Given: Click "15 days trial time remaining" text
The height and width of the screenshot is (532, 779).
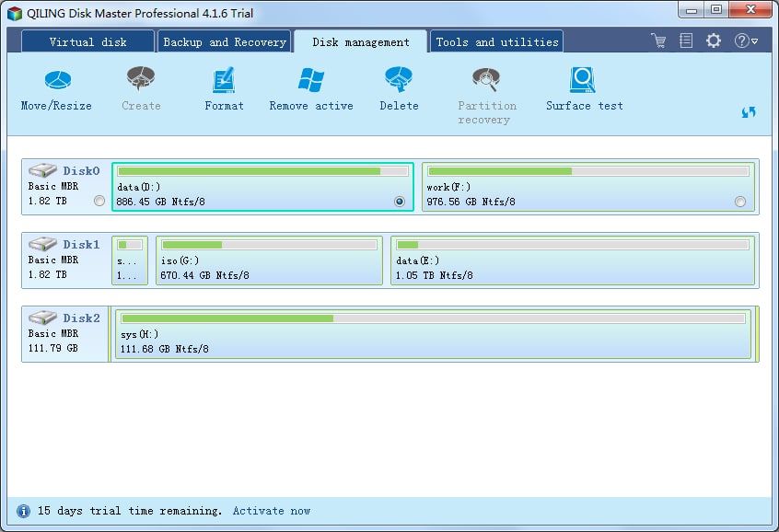Looking at the screenshot, I should point(129,511).
